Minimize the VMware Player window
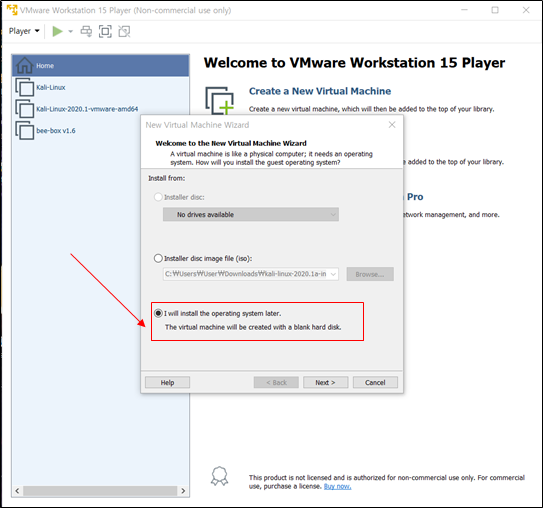This screenshot has width=543, height=508. (x=464, y=10)
